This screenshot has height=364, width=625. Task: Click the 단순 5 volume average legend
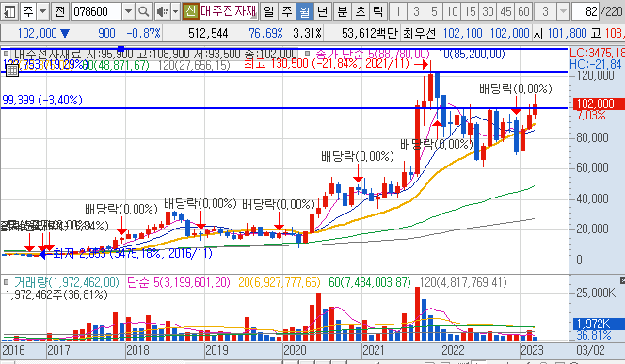(179, 283)
